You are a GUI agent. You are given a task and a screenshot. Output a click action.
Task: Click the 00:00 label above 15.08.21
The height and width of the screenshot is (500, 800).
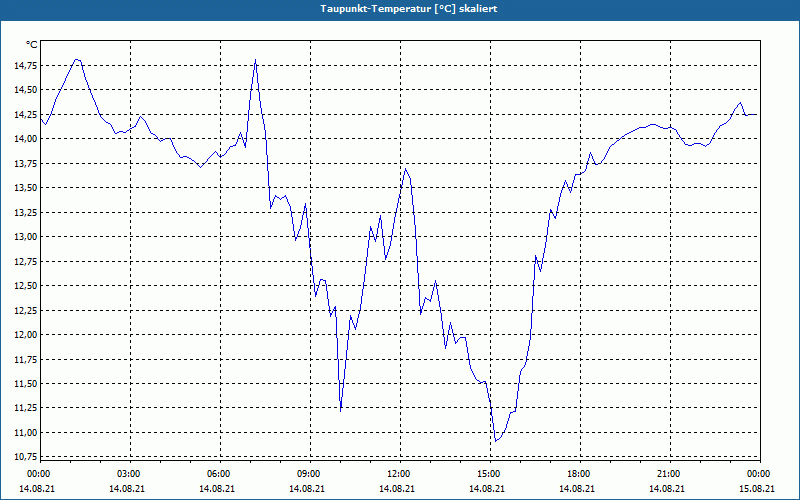click(x=758, y=474)
